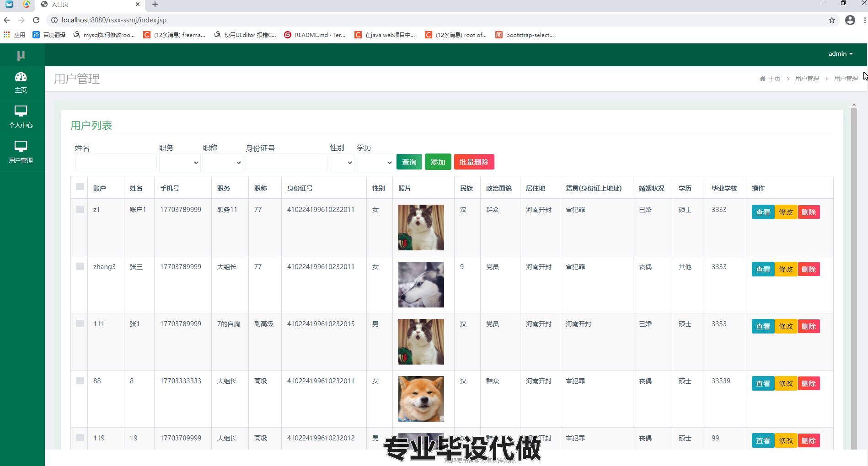868x466 pixels.
Task: Open the bootstrap-select bookmark
Action: 525,35
